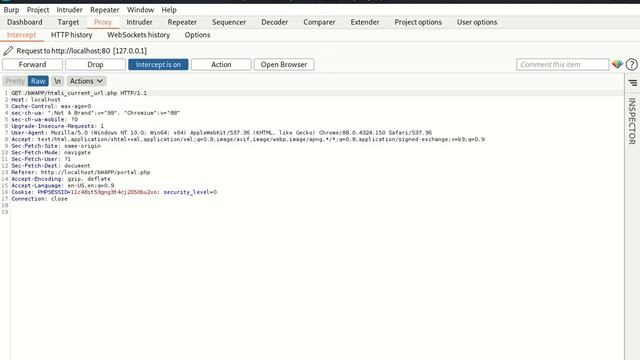Switch to the Sequencer tab
Viewport: 640px width, 360px height.
(229, 22)
